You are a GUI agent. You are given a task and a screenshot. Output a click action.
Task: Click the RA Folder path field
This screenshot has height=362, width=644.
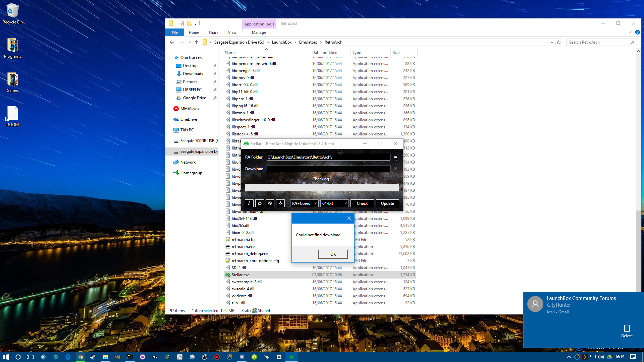(328, 157)
